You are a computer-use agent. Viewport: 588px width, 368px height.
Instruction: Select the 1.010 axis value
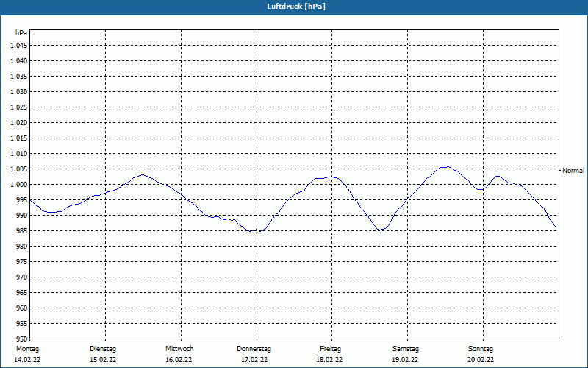pos(19,154)
